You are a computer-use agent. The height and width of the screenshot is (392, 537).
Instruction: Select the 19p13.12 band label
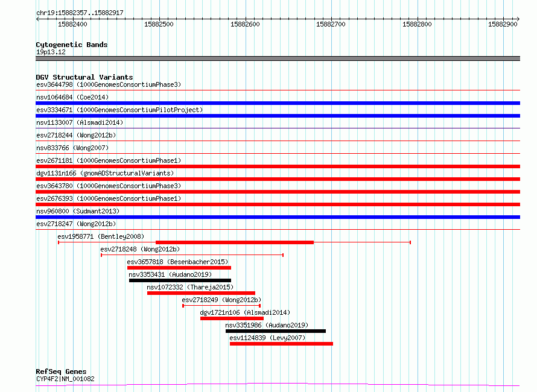click(x=51, y=52)
